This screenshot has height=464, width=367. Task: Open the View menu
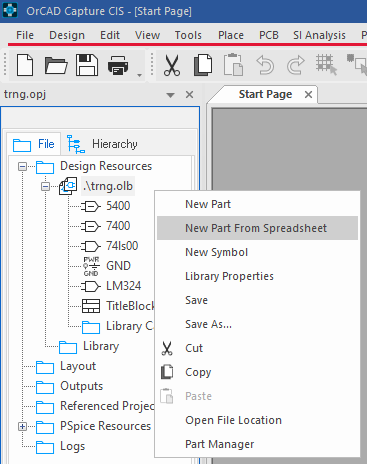click(x=147, y=35)
